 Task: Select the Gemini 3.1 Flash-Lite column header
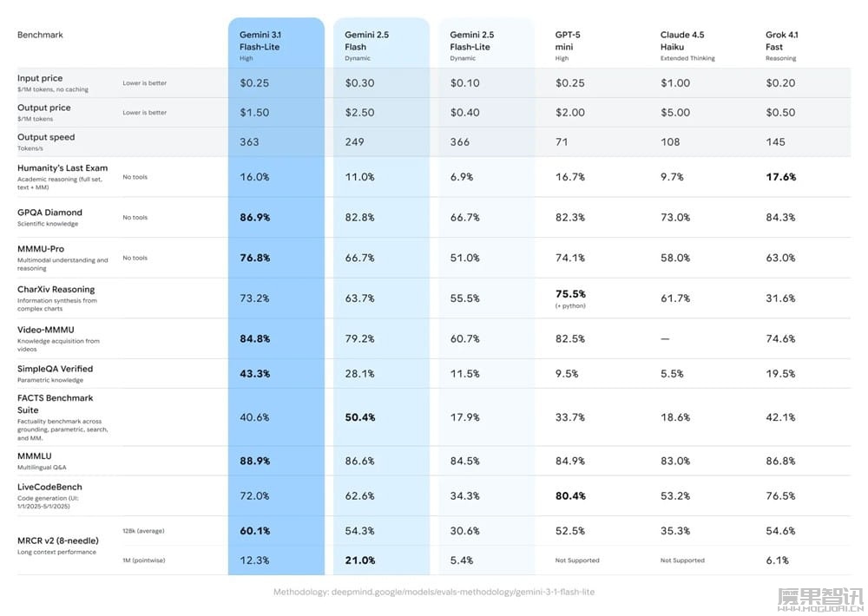260,41
